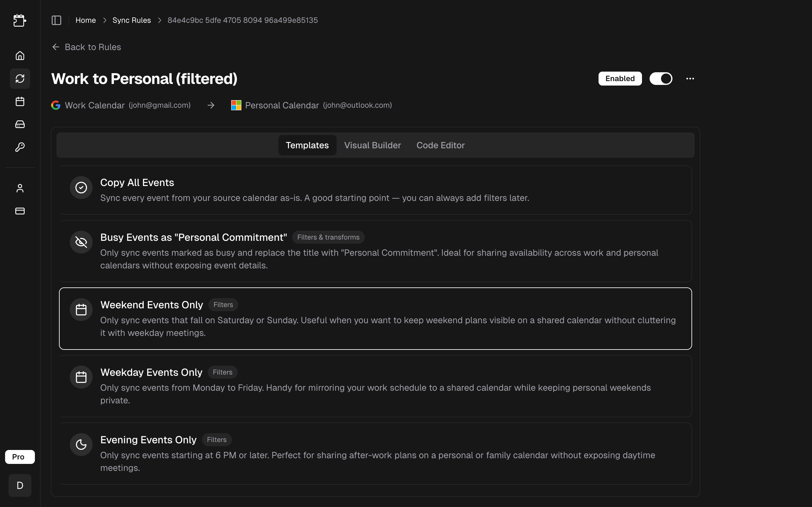Image resolution: width=812 pixels, height=507 pixels.
Task: Switch to the Visual Builder tab
Action: coord(372,145)
